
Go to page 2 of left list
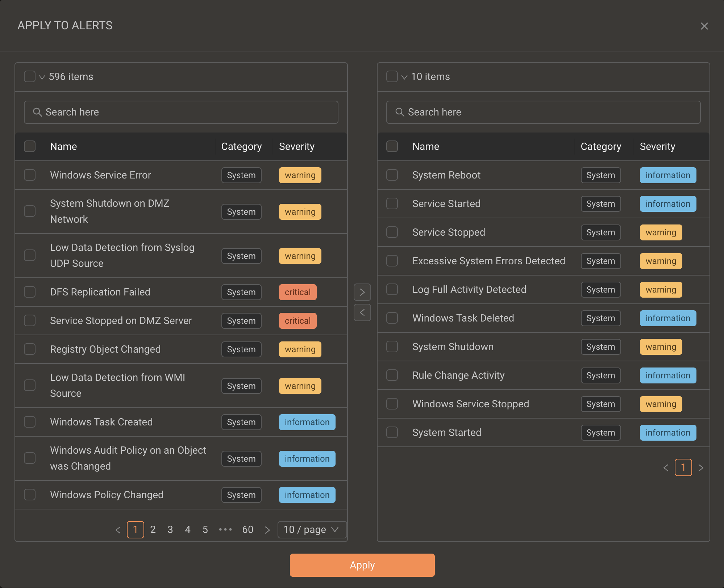tap(153, 530)
